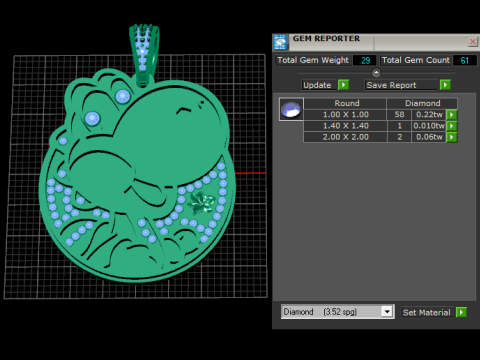Click the Total Gem Weight value .29
The width and height of the screenshot is (480, 360).
(365, 60)
